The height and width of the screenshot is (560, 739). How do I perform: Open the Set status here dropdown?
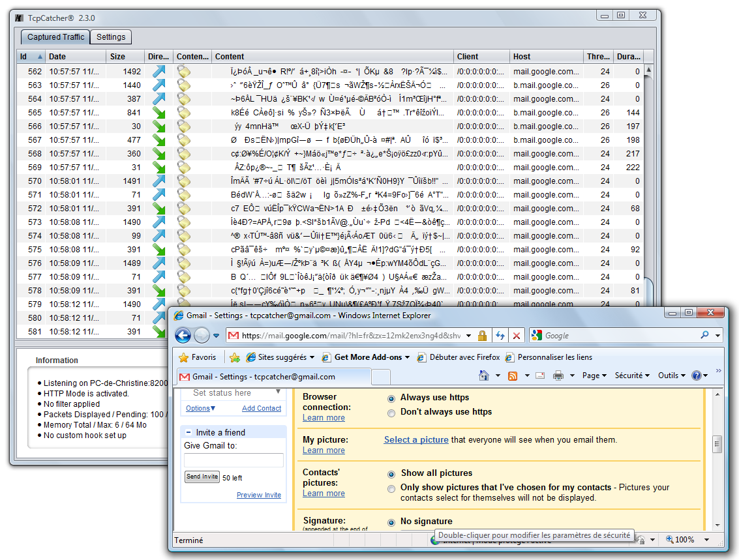point(278,392)
